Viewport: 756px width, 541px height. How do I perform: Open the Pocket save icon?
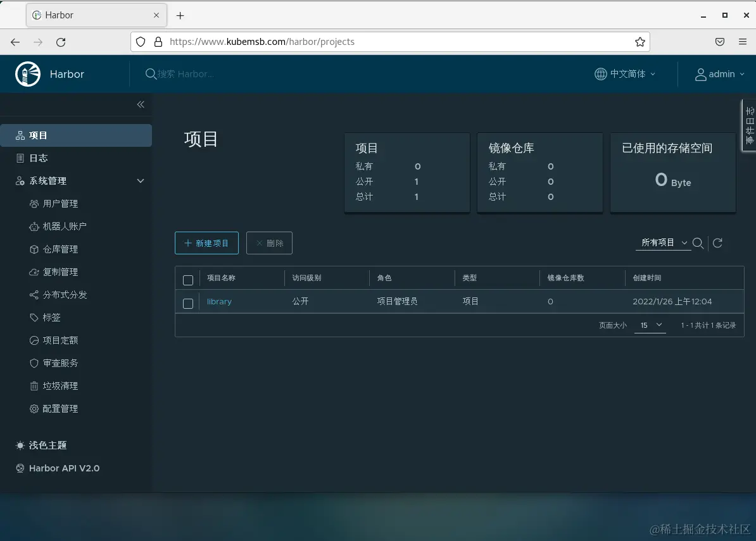720,42
